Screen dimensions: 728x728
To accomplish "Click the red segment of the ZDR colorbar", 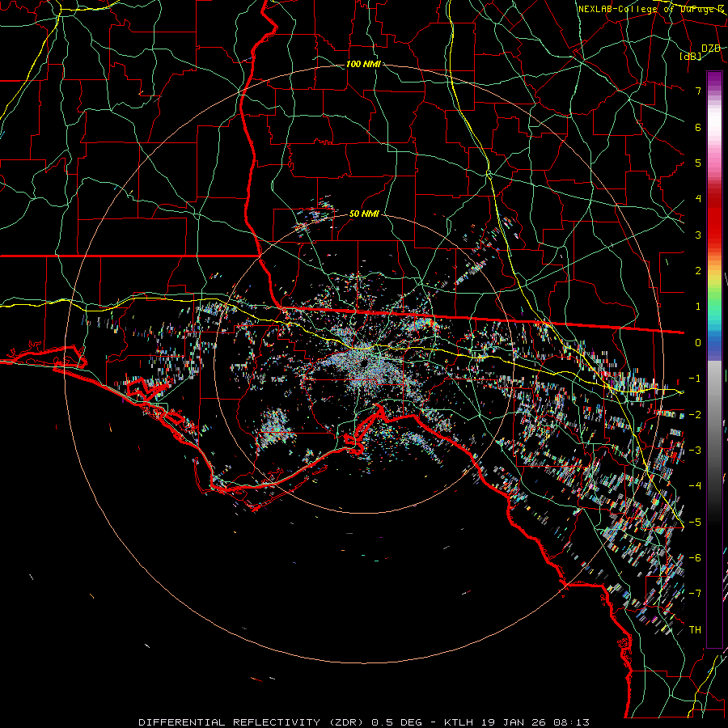I will 714,218.
